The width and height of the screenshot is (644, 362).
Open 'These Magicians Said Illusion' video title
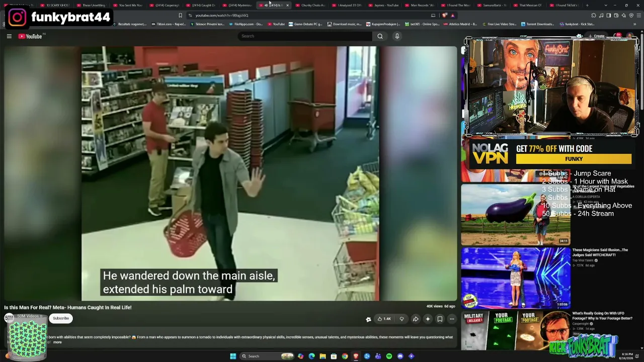coord(600,252)
